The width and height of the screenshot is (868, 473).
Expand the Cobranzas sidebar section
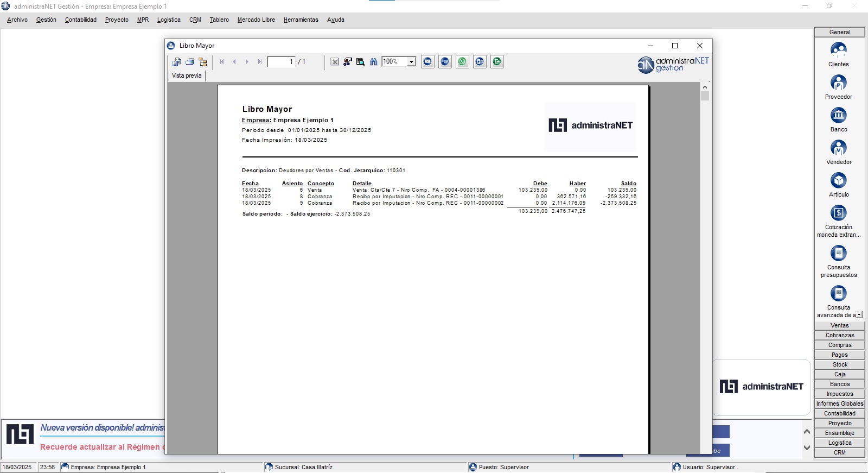[840, 335]
